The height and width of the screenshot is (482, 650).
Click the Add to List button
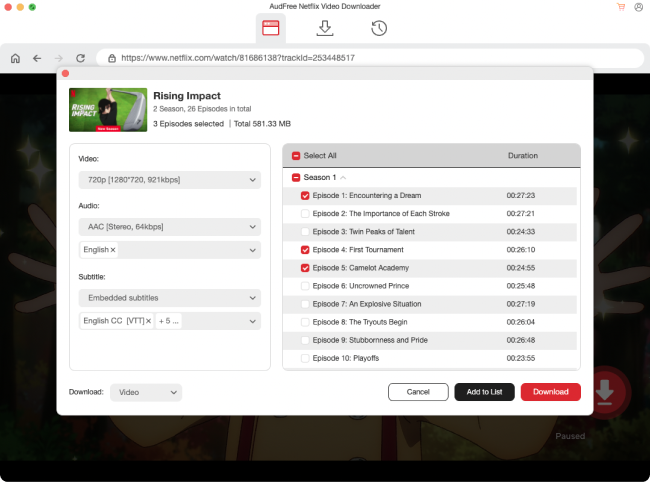[x=484, y=392]
